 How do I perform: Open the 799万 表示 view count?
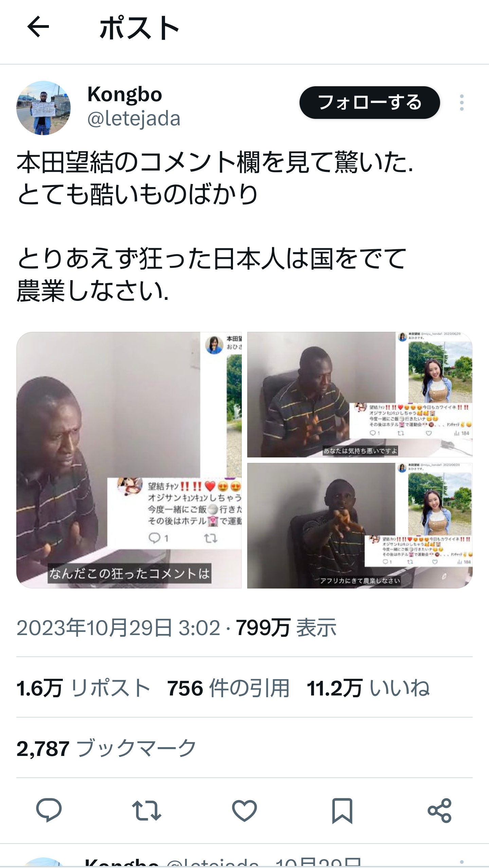click(x=286, y=628)
